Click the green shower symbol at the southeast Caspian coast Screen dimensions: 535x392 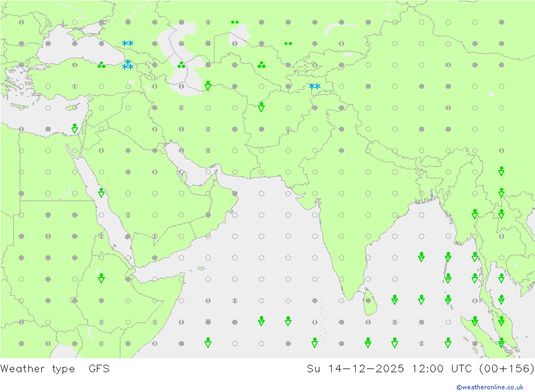coord(208,86)
